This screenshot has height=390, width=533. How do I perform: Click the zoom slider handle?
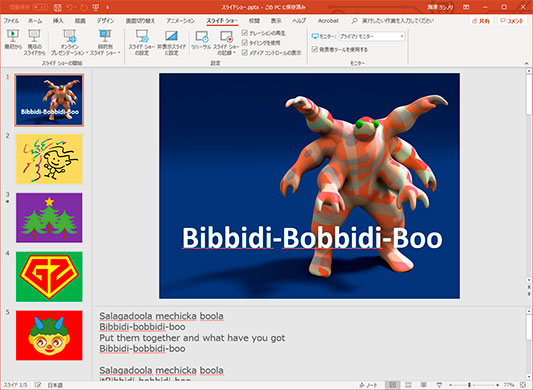point(469,385)
